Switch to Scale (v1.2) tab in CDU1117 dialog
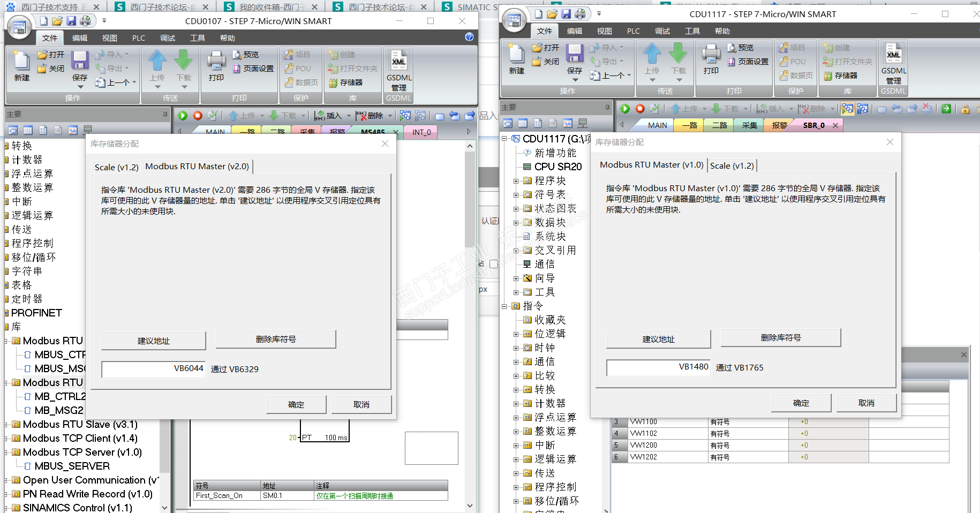This screenshot has height=513, width=980. [732, 165]
